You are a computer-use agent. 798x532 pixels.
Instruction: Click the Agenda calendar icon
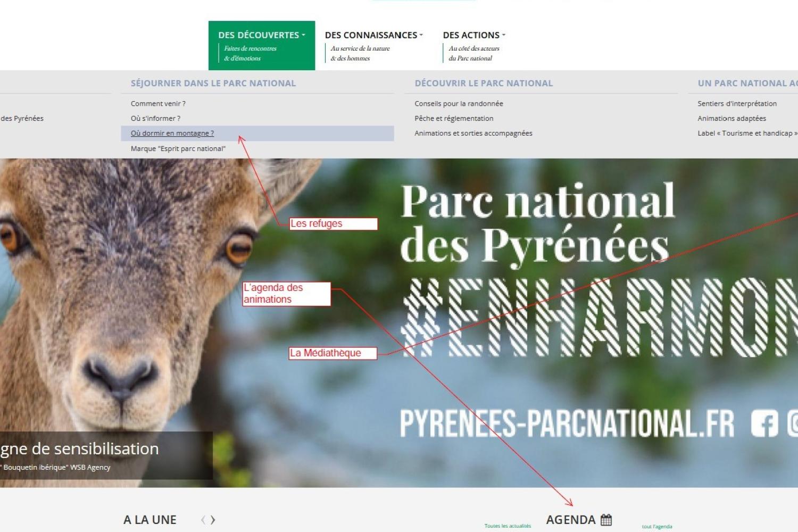pos(606,520)
